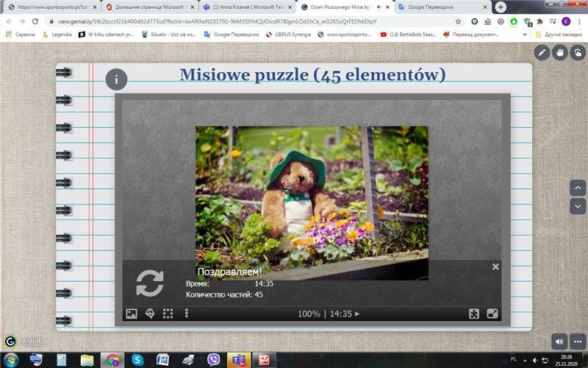Viewport: 588px width, 368px height.
Task: Open the puzzle piece shape selector icon
Action: tap(150, 314)
